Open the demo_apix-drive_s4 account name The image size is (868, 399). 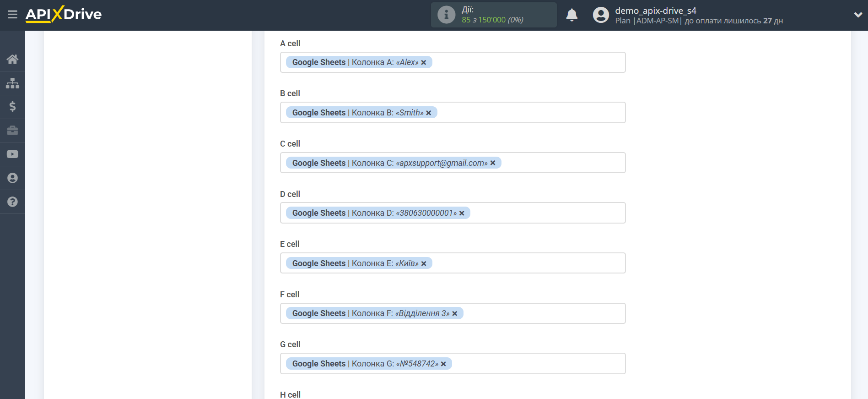coord(655,11)
